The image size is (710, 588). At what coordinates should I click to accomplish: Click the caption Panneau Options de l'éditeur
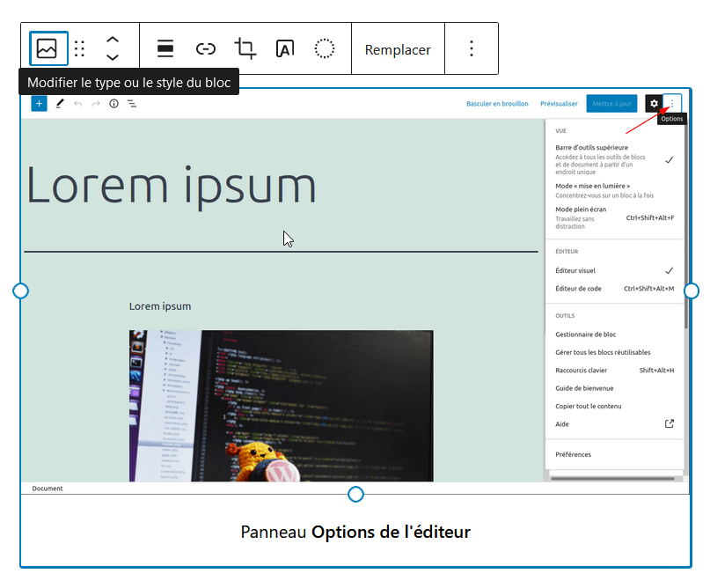coord(355,532)
